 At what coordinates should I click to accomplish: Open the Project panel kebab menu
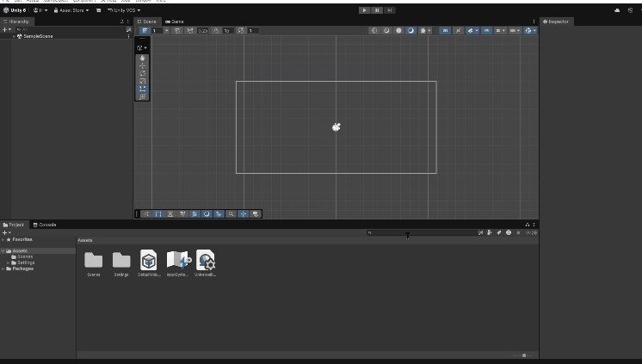tap(534, 225)
